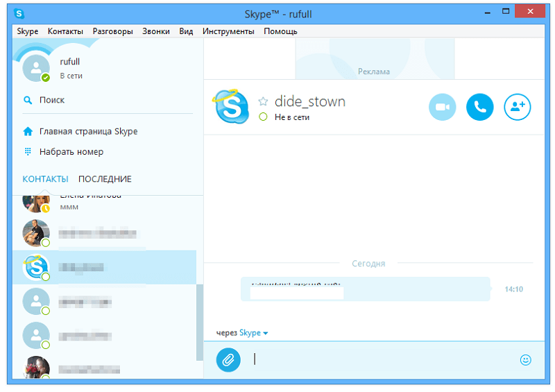Open the Контакты menu

click(65, 31)
